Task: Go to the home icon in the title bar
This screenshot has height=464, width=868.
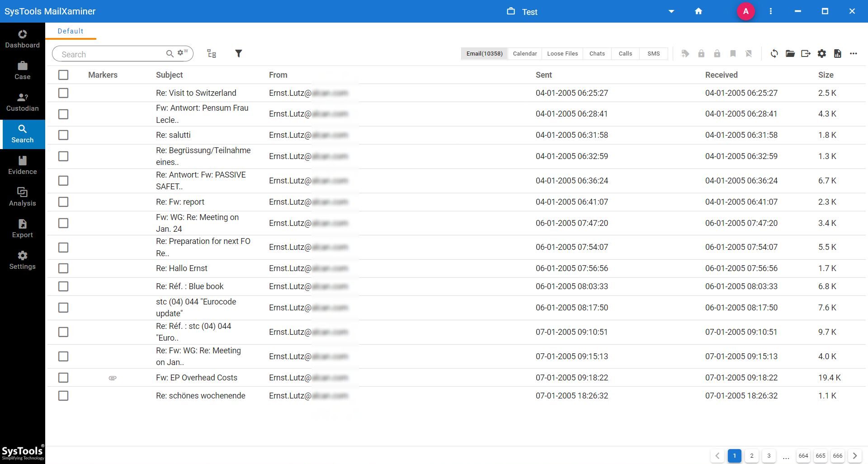Action: pos(698,11)
